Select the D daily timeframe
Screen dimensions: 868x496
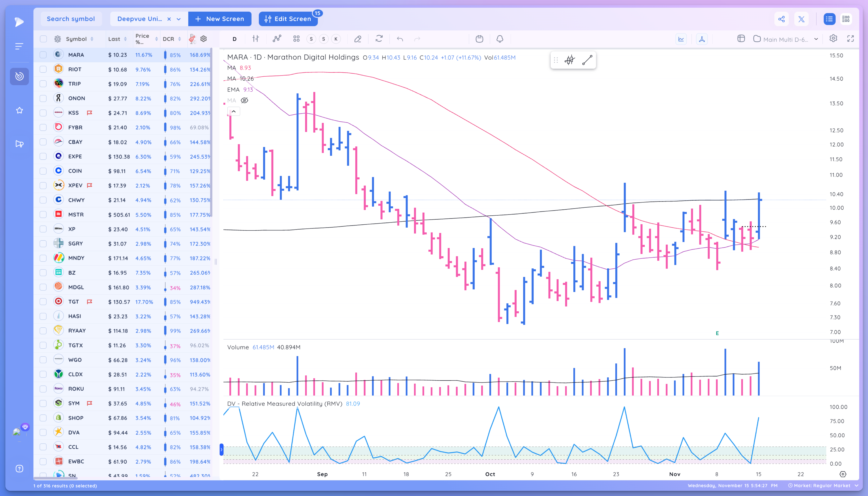235,39
